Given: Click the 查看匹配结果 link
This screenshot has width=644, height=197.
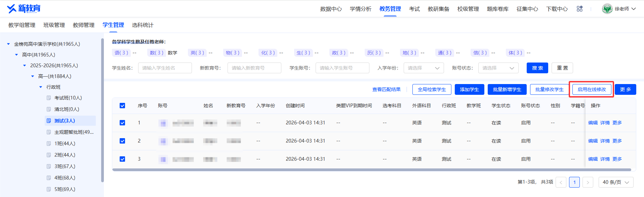Looking at the screenshot, I should [386, 89].
